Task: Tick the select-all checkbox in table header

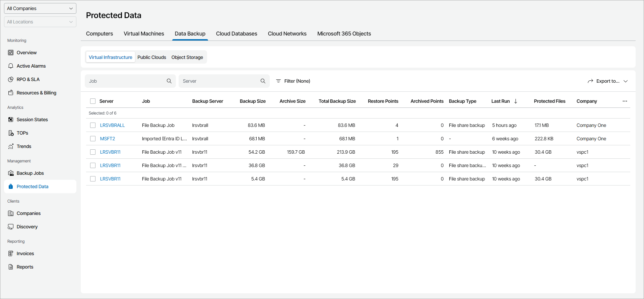Action: (x=93, y=101)
